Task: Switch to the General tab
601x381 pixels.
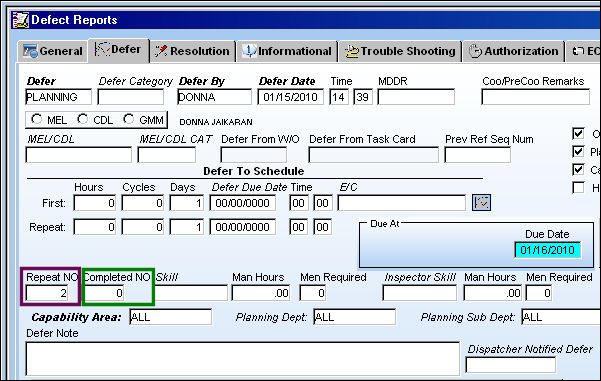Action: click(53, 51)
